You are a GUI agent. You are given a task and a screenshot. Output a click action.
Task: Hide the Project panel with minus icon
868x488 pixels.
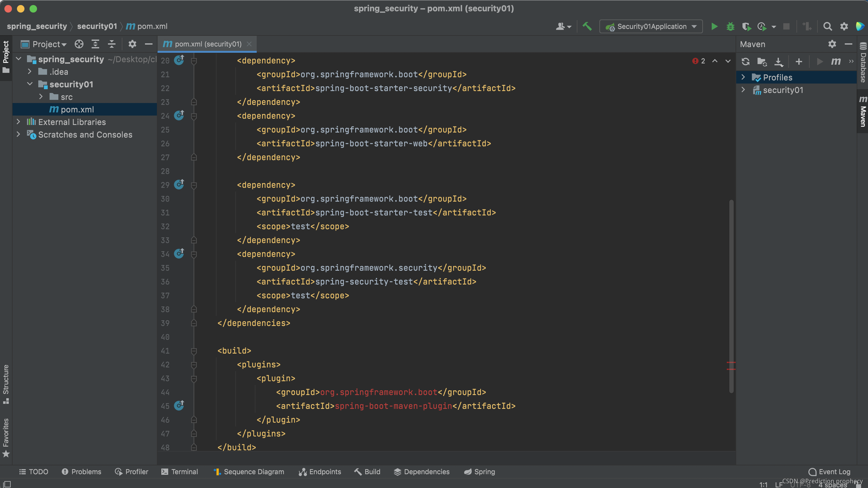[x=149, y=44]
